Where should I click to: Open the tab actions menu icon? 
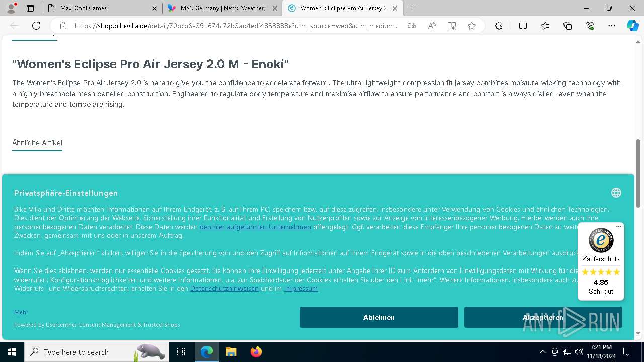click(30, 8)
